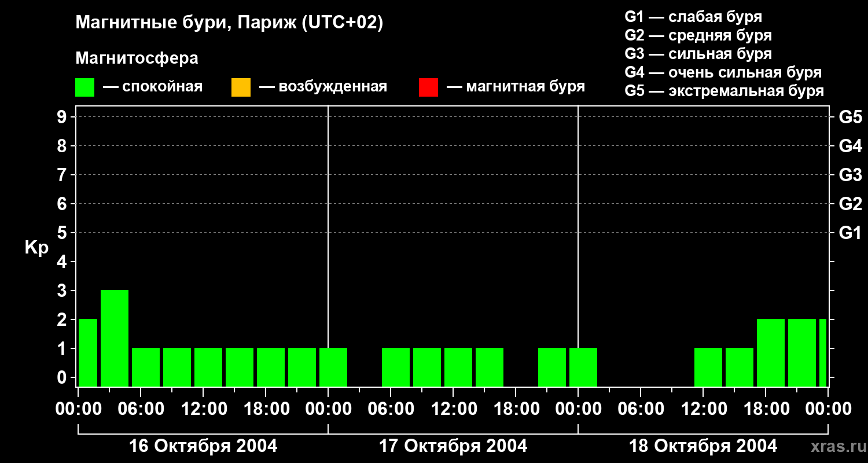Click the 'G4 — очень сильная буря' legend line
The width and height of the screenshot is (868, 463).
tap(723, 72)
